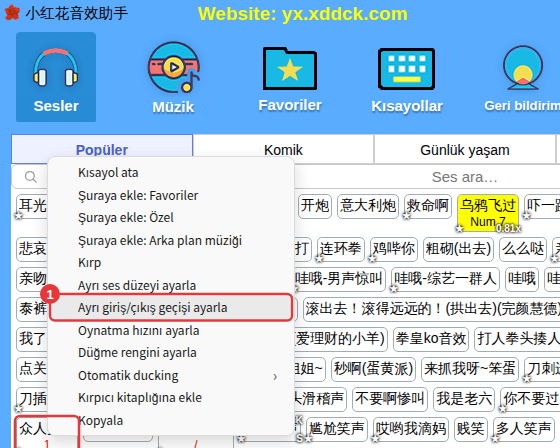This screenshot has width=560, height=448.
Task: Play the 不要啊惨叫 sound
Action: [390, 399]
